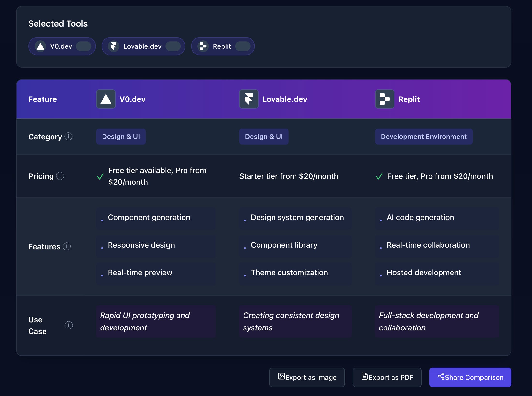Select the AI code generation feature item

tap(437, 219)
